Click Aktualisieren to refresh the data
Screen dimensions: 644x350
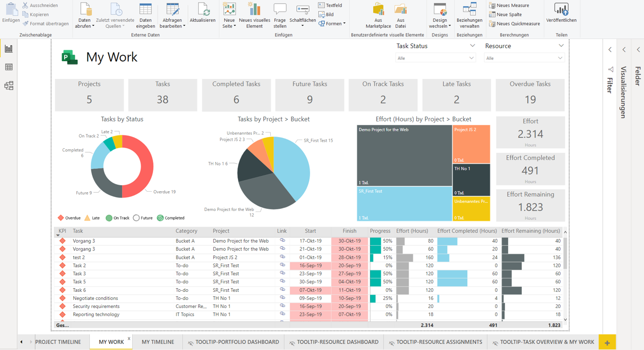[x=203, y=14]
